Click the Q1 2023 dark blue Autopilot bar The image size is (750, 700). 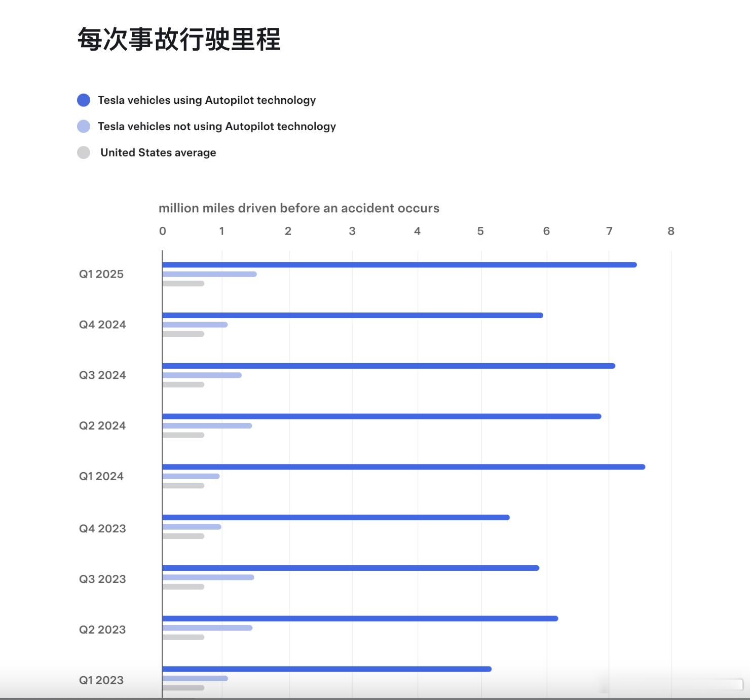tap(327, 669)
